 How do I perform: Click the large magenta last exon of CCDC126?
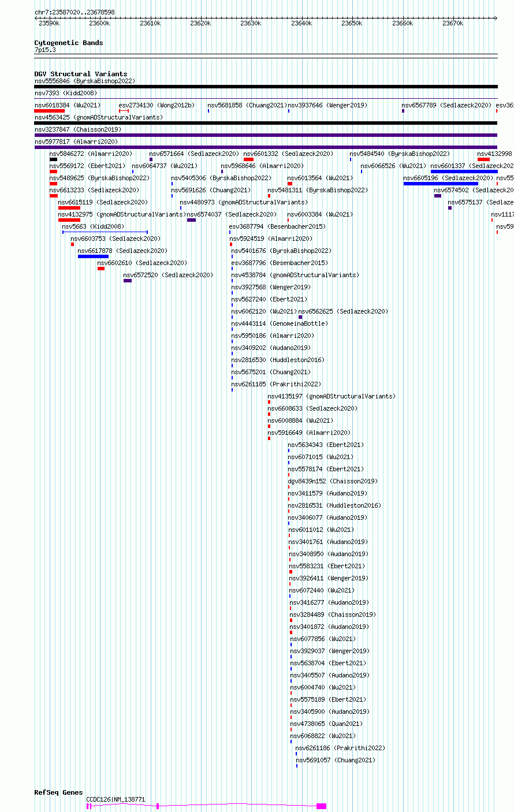pyautogui.click(x=322, y=806)
